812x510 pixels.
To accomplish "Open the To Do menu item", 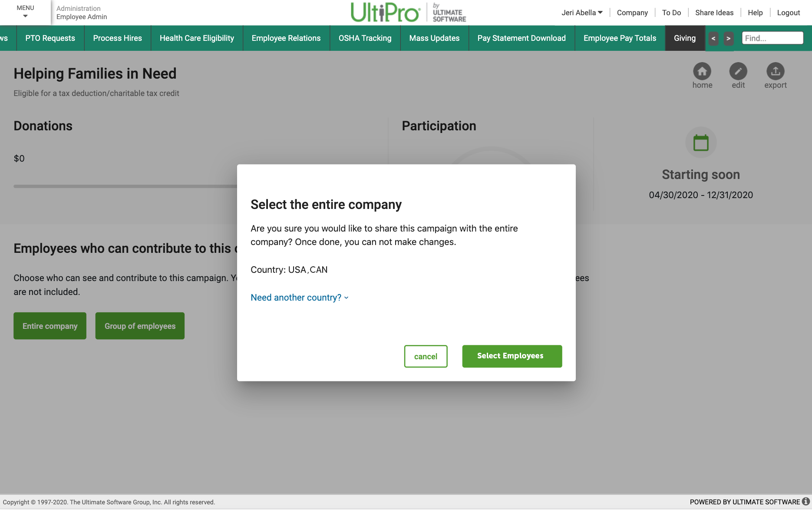I will pyautogui.click(x=671, y=12).
